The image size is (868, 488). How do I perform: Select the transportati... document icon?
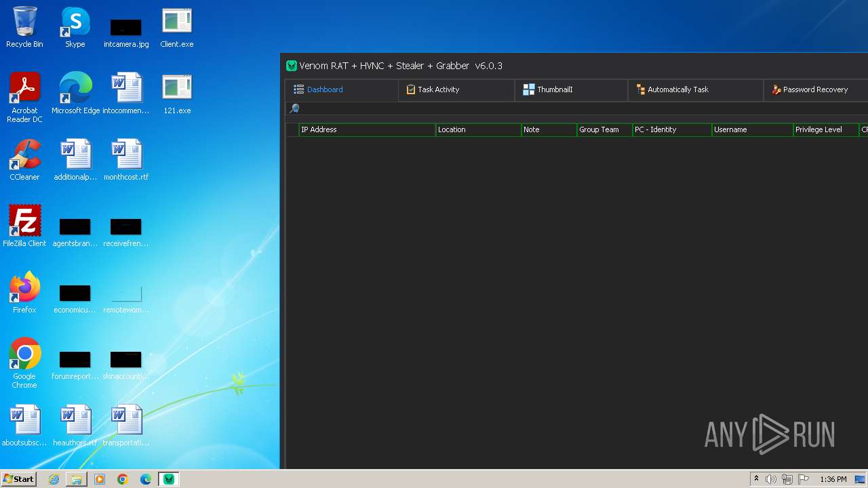click(x=126, y=426)
